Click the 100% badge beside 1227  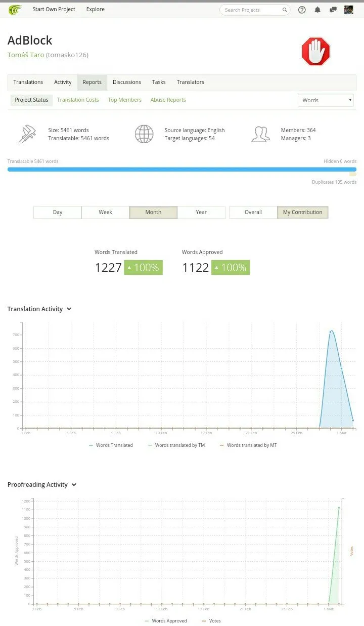tap(143, 268)
